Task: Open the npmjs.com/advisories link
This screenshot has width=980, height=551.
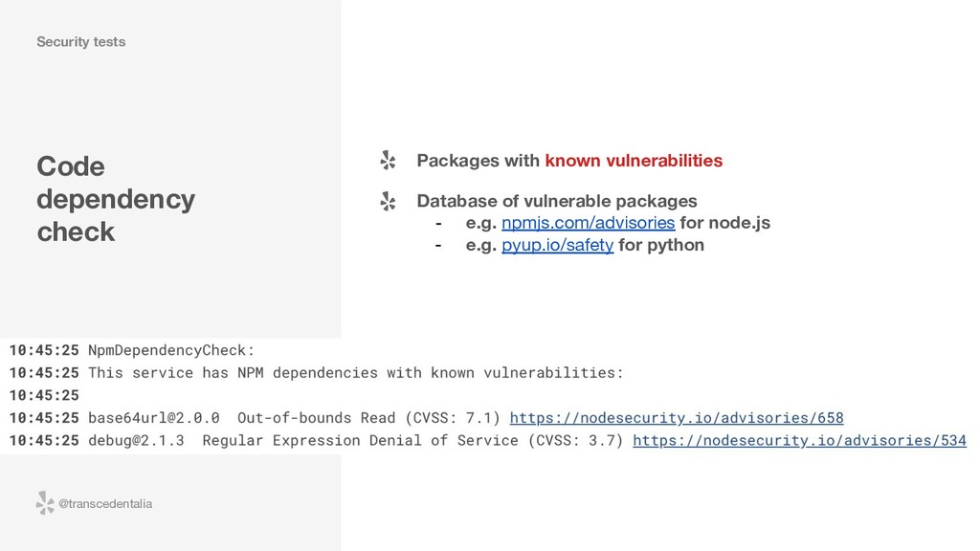Action: (x=589, y=223)
